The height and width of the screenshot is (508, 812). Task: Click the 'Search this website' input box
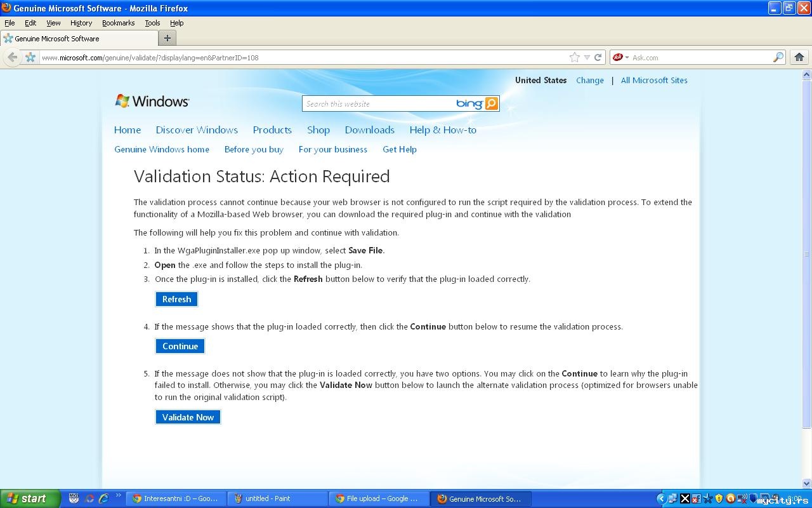coord(379,104)
